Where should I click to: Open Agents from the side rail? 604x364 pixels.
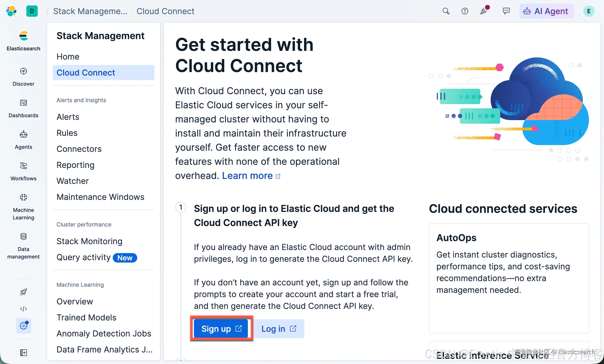tap(24, 140)
